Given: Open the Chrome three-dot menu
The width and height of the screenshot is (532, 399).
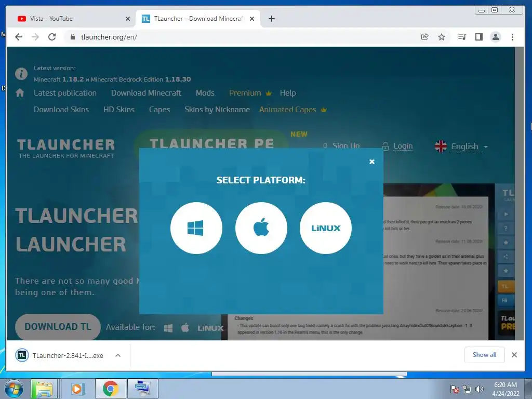Looking at the screenshot, I should point(512,37).
